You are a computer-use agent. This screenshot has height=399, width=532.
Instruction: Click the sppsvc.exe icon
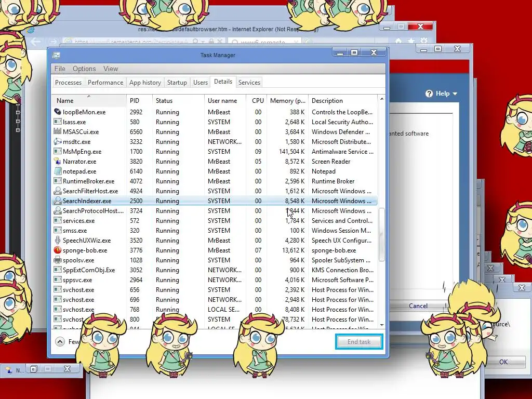[x=58, y=280]
